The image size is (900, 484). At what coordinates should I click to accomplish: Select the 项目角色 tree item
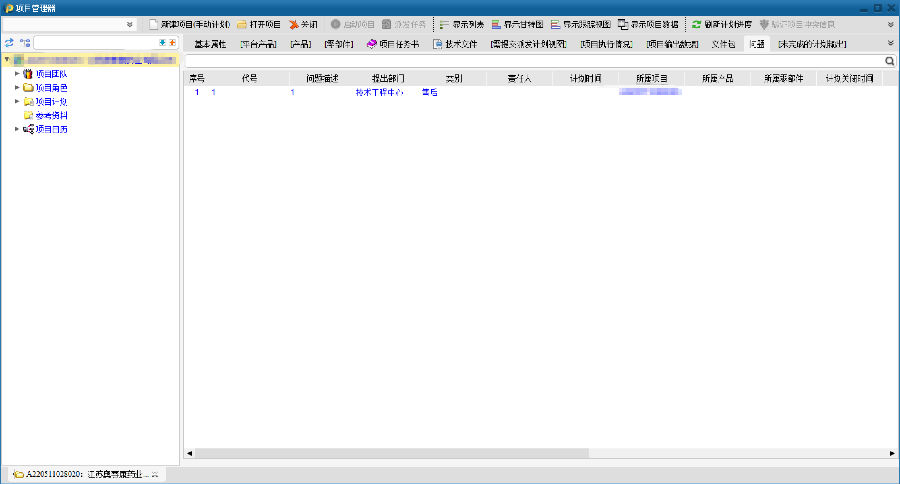(x=51, y=88)
